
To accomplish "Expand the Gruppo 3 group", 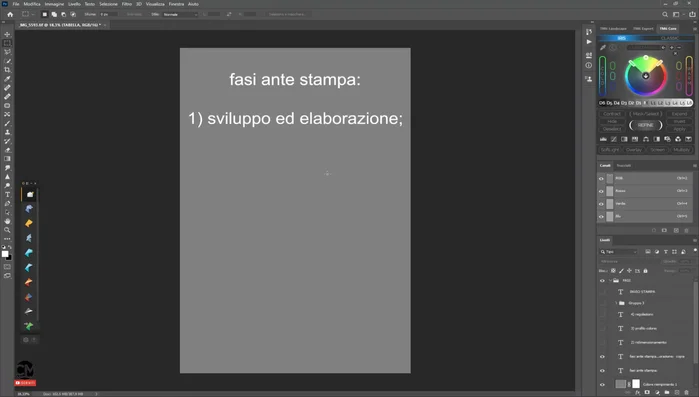I will click(x=617, y=303).
